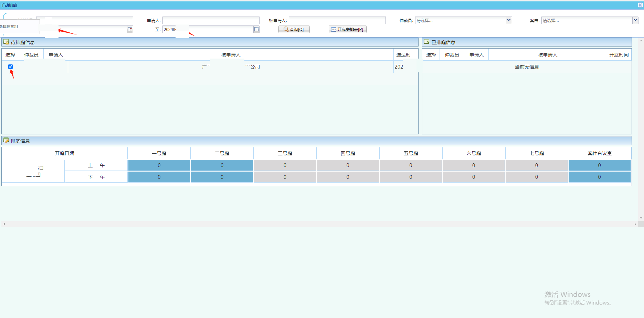Screen dimensions: 644x318
Task: Click the 开庭时间 column header
Action: click(x=619, y=55)
